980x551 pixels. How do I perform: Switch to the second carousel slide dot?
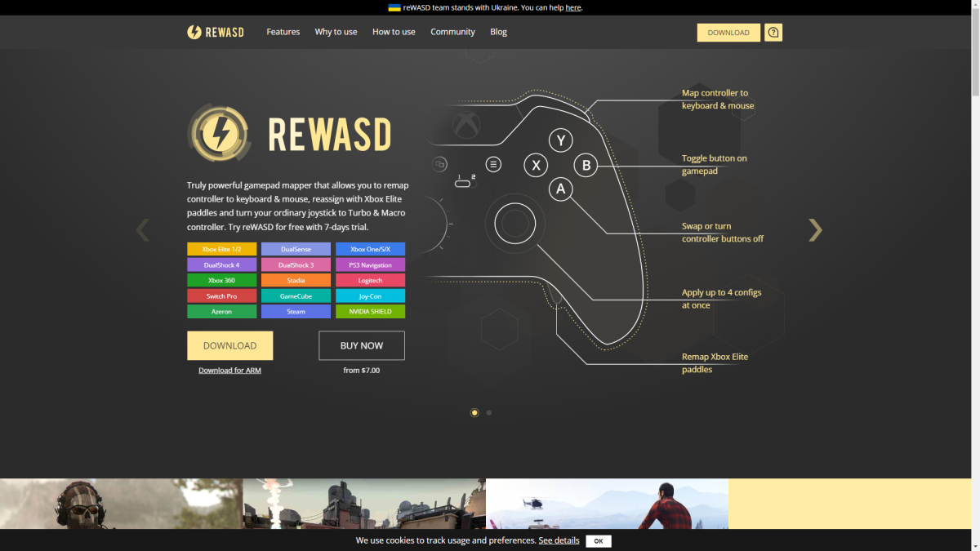click(x=489, y=413)
